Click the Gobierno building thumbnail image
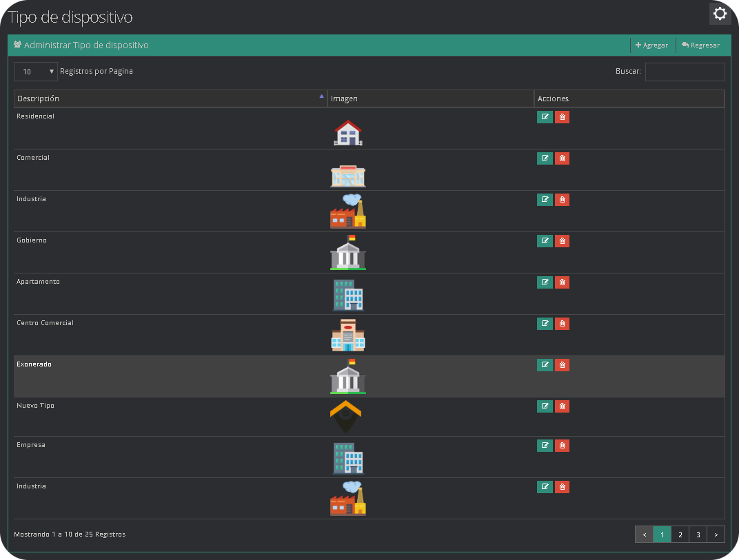The width and height of the screenshot is (739, 560). 348,253
